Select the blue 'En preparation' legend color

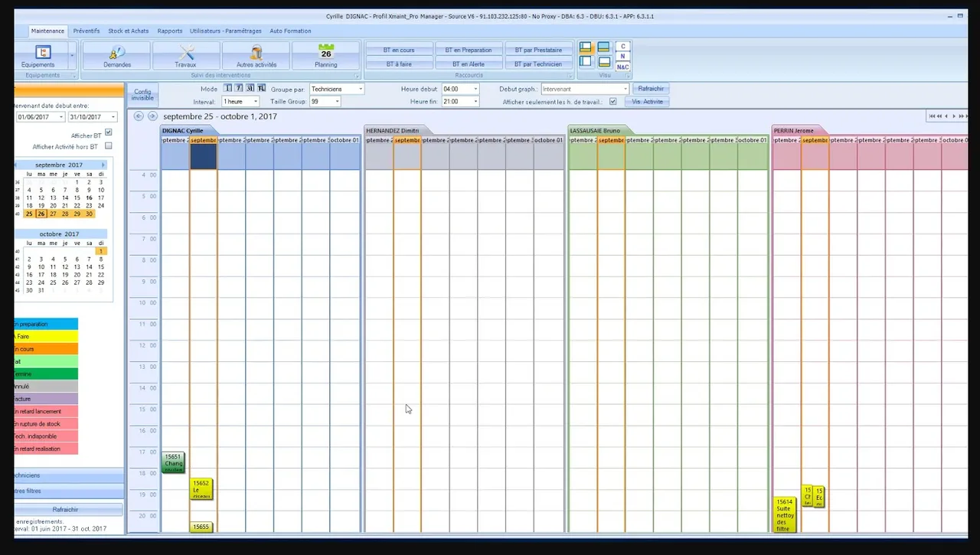(x=45, y=324)
